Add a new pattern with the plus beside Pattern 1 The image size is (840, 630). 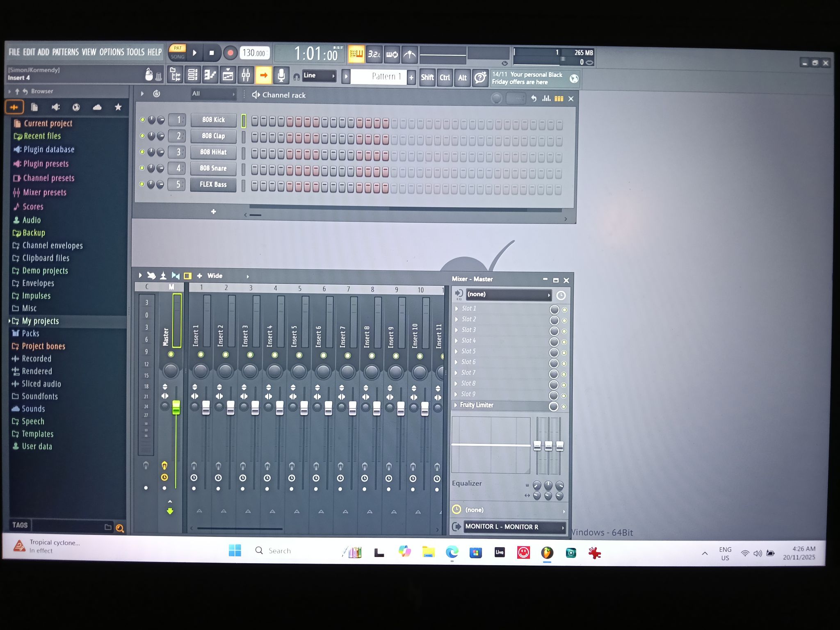(411, 77)
